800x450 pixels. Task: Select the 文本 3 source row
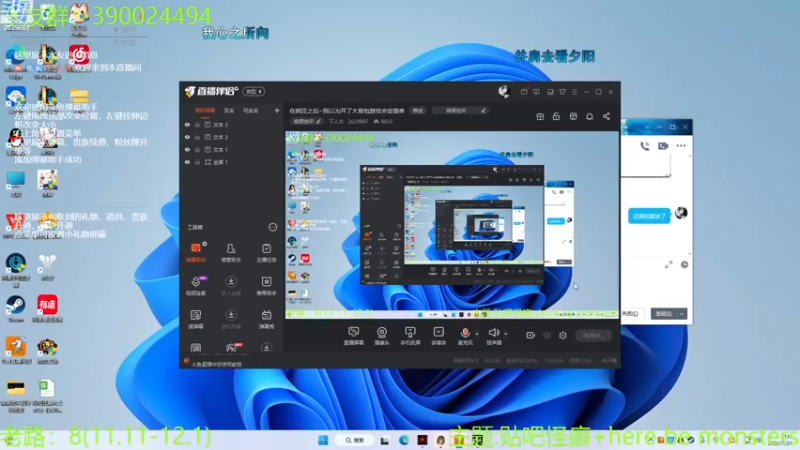click(x=232, y=124)
